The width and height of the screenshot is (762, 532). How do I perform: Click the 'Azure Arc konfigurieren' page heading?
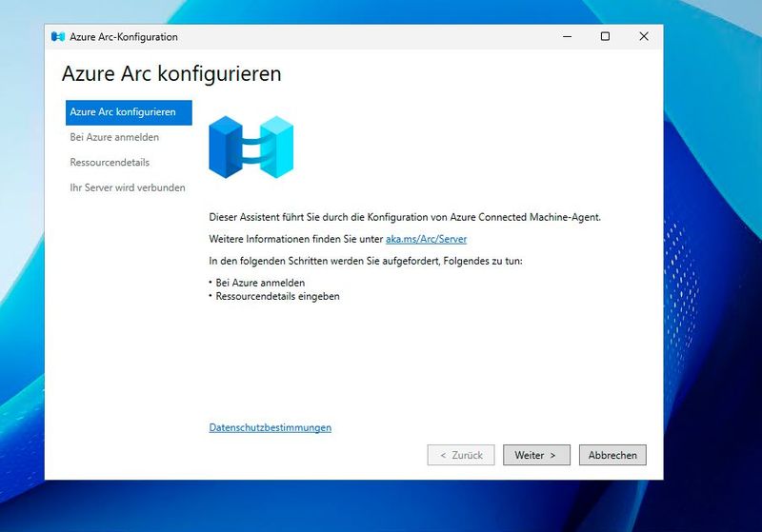[x=171, y=74]
